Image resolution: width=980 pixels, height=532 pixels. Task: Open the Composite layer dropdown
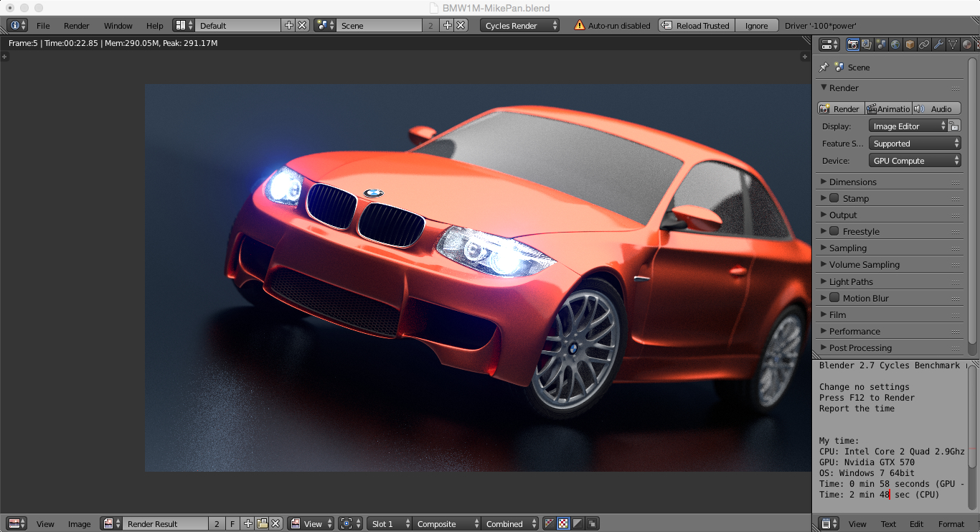[x=445, y=523]
